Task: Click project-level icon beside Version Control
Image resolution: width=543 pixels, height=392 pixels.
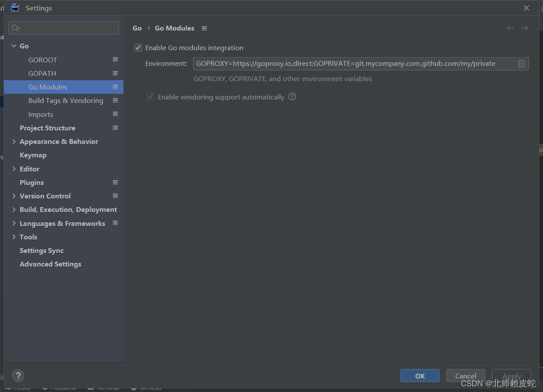Action: (x=115, y=196)
